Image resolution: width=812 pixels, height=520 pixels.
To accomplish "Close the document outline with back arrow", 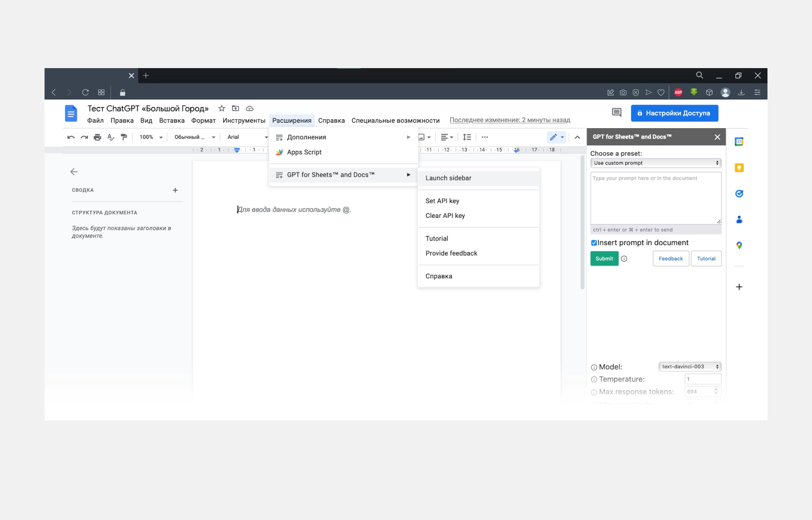I will point(74,172).
